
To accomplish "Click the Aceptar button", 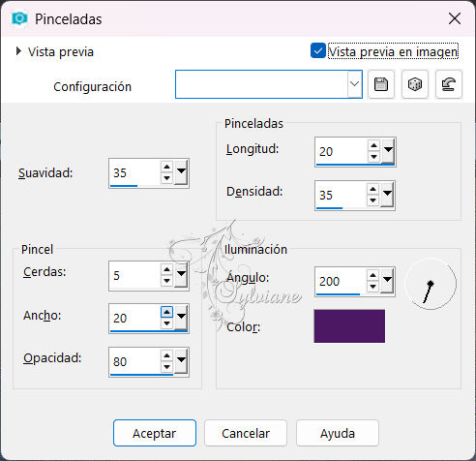I will pyautogui.click(x=155, y=433).
